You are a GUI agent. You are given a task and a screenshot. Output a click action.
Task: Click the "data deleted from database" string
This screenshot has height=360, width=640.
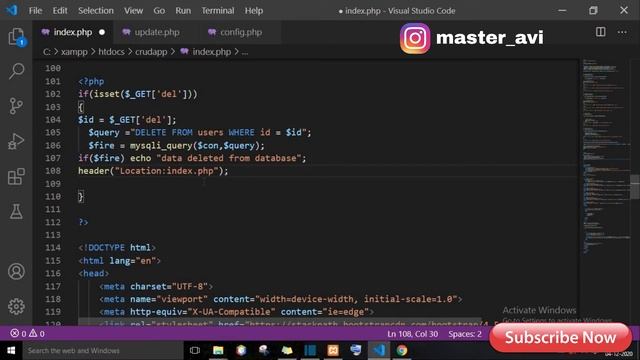click(229, 158)
